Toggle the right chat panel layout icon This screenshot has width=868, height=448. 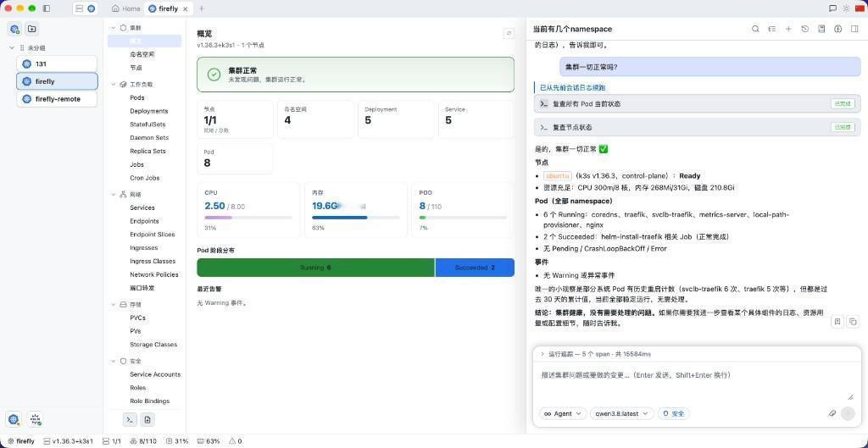854,29
